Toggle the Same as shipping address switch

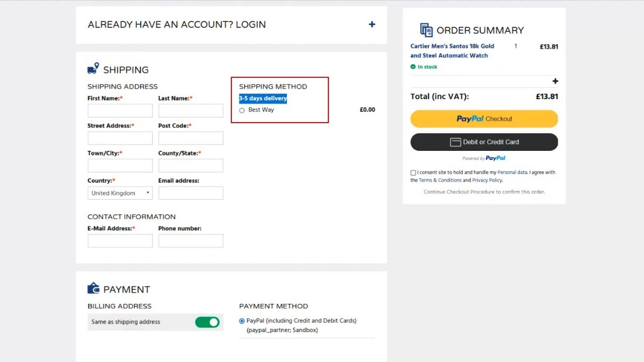tap(207, 322)
